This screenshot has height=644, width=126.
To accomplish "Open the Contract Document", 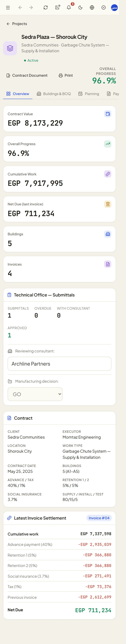I will click(x=27, y=75).
